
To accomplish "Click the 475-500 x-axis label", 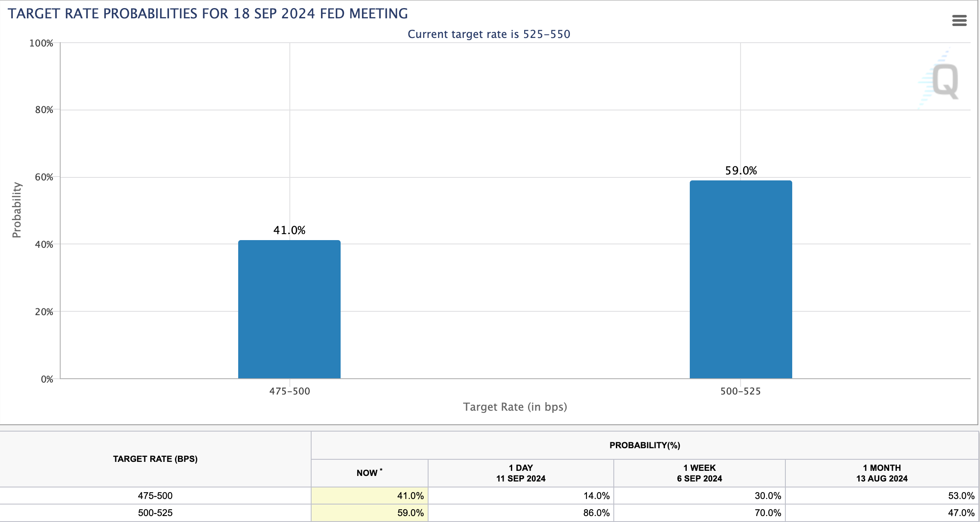I will tap(289, 391).
